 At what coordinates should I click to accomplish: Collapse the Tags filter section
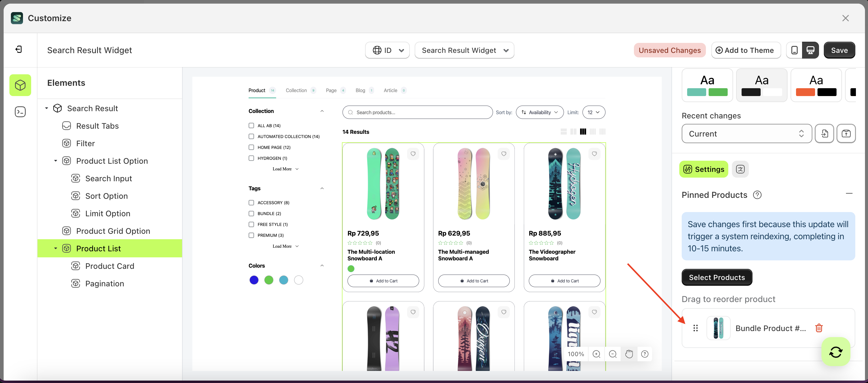click(322, 188)
